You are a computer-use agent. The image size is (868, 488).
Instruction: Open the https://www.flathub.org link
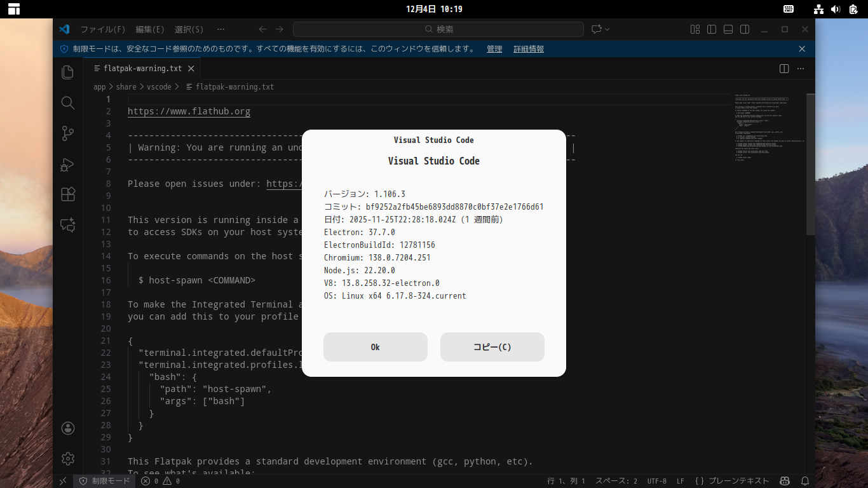(x=189, y=111)
